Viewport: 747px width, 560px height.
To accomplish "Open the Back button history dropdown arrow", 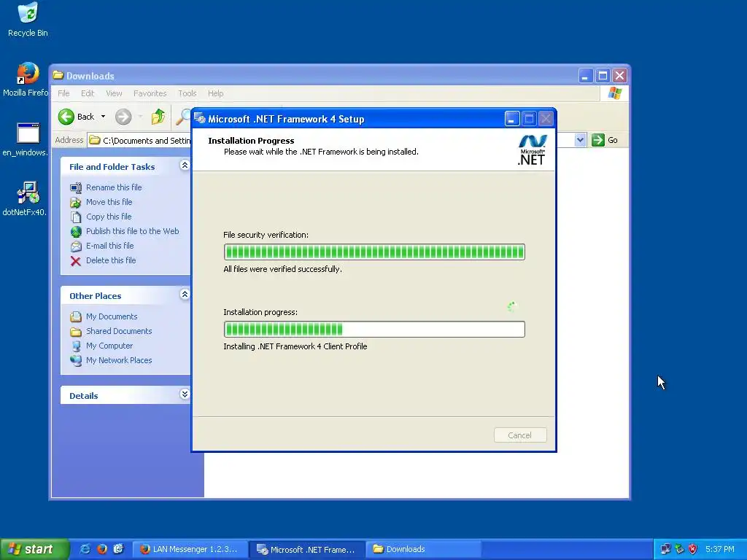I will point(103,117).
